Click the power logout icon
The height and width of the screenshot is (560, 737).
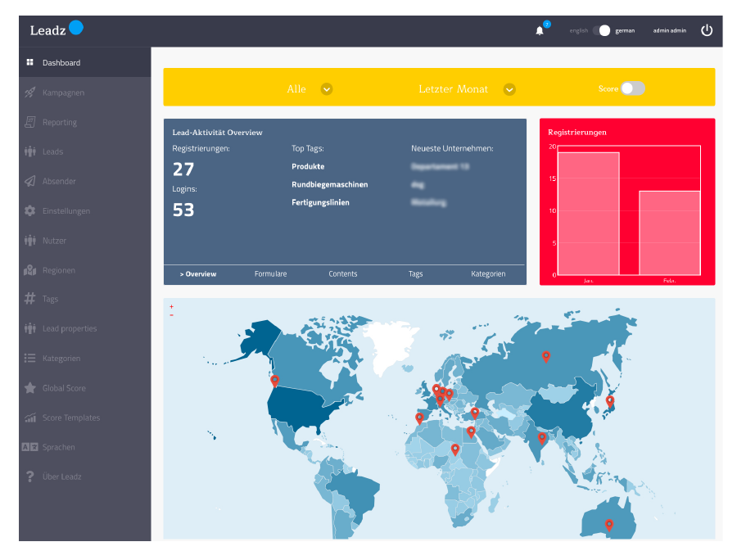[x=707, y=30]
